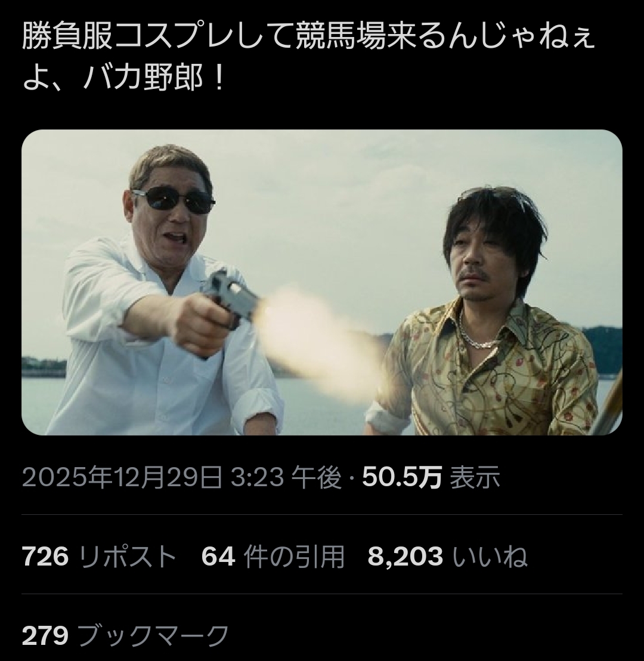The width and height of the screenshot is (644, 661).
Task: Click the 279 ブックマーク count
Action: click(125, 635)
